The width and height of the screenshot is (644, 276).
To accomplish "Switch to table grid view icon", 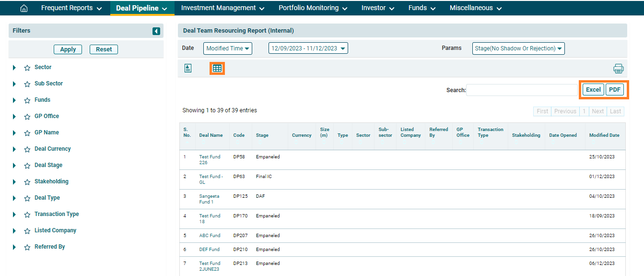I will coord(217,69).
